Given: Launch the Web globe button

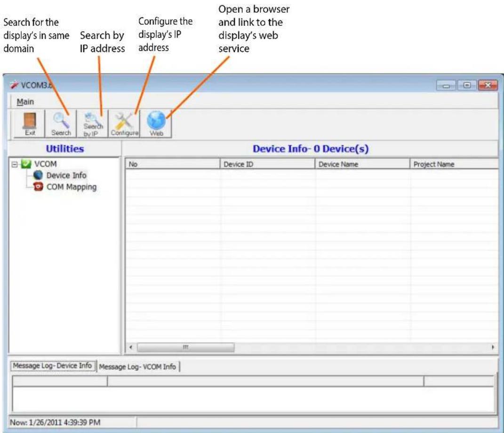Looking at the screenshot, I should coord(156,124).
